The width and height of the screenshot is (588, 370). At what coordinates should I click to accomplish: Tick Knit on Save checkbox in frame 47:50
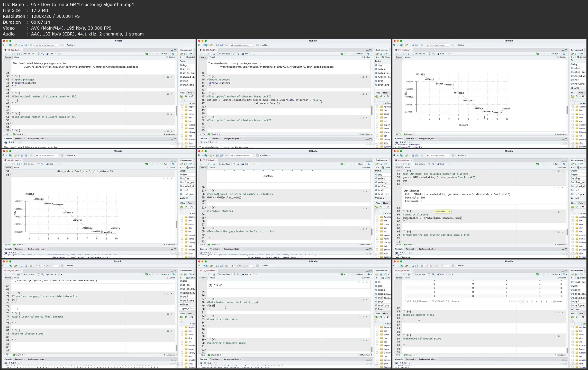click(218, 54)
